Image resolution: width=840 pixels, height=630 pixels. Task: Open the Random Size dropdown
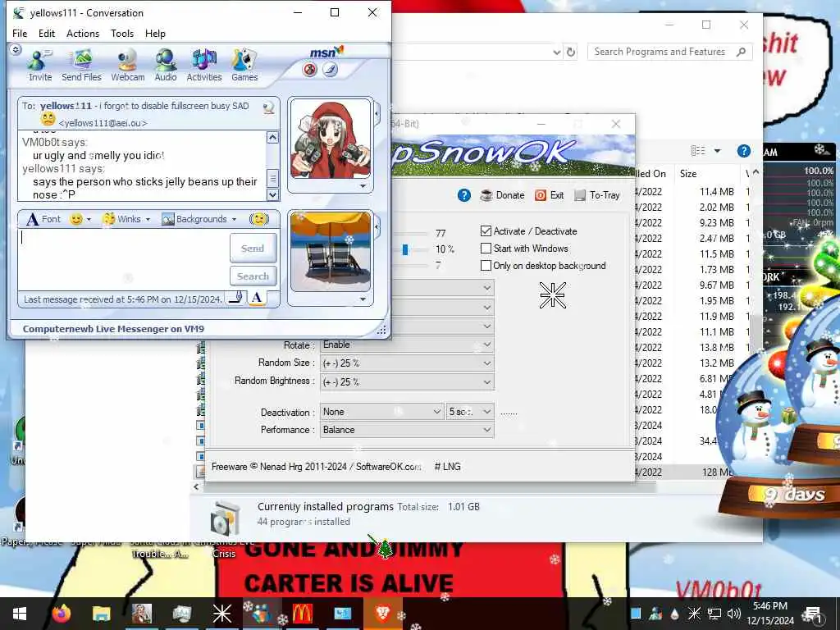click(x=407, y=363)
